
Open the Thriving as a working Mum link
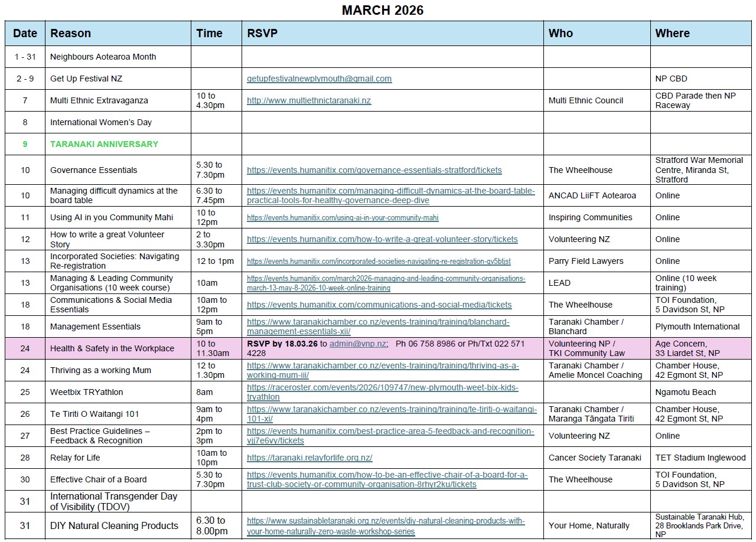tap(383, 370)
